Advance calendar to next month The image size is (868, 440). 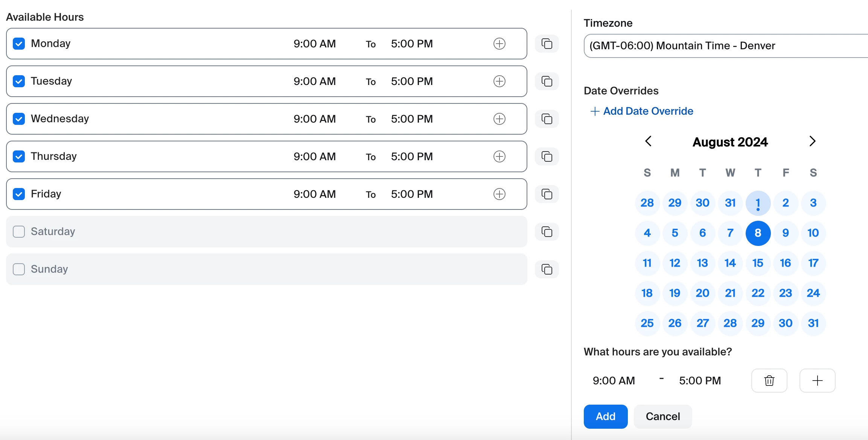coord(812,141)
